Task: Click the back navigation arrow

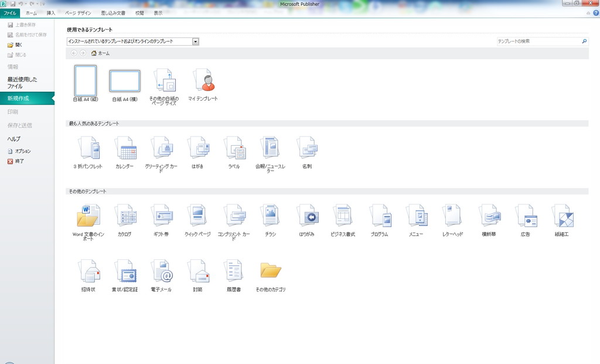Action: (74, 53)
